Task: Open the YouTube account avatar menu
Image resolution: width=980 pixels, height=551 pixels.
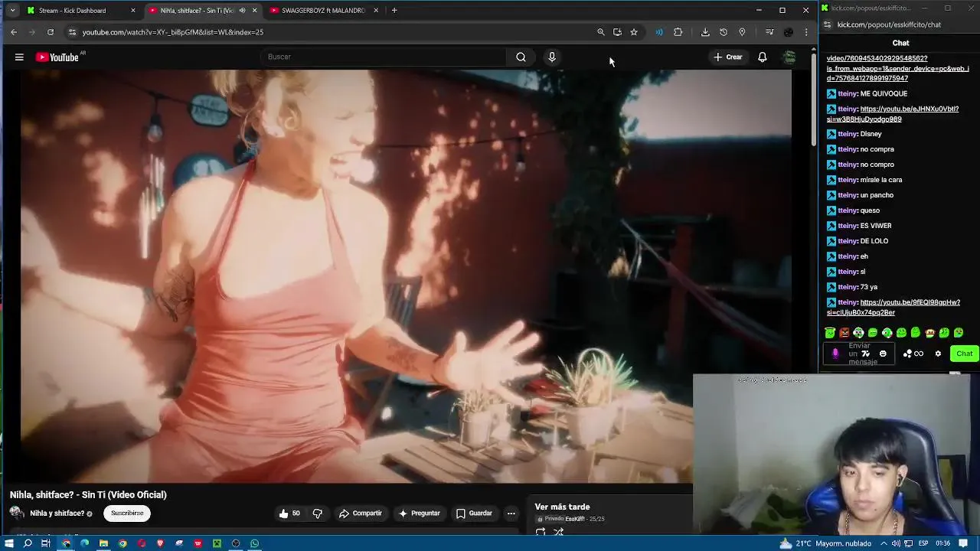Action: 789,57
